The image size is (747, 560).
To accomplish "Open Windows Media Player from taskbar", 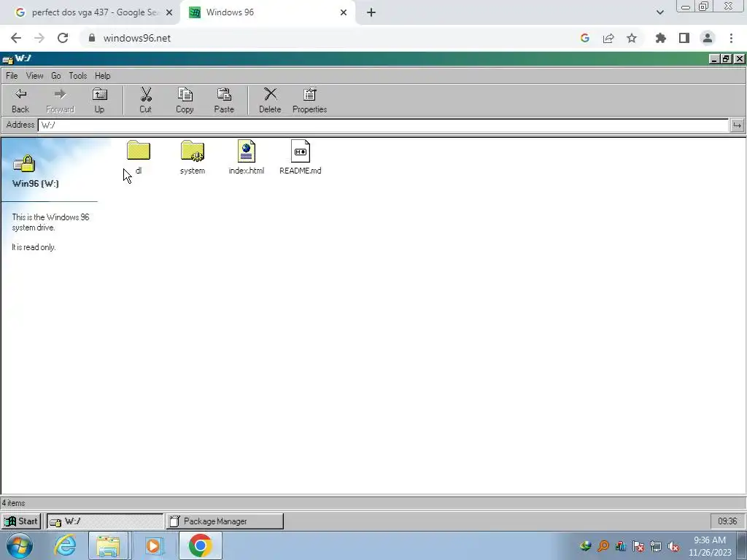I will pos(153,545).
